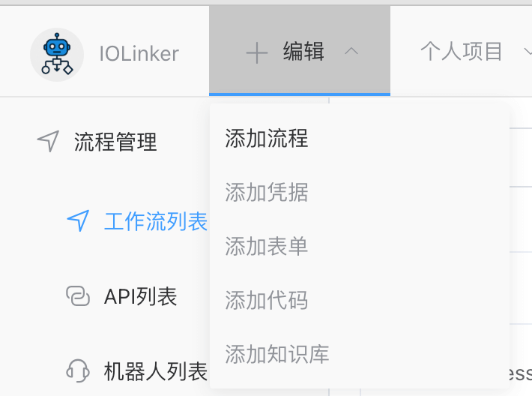Click the arrow icon beside 流程管理
532x396 pixels.
48,141
